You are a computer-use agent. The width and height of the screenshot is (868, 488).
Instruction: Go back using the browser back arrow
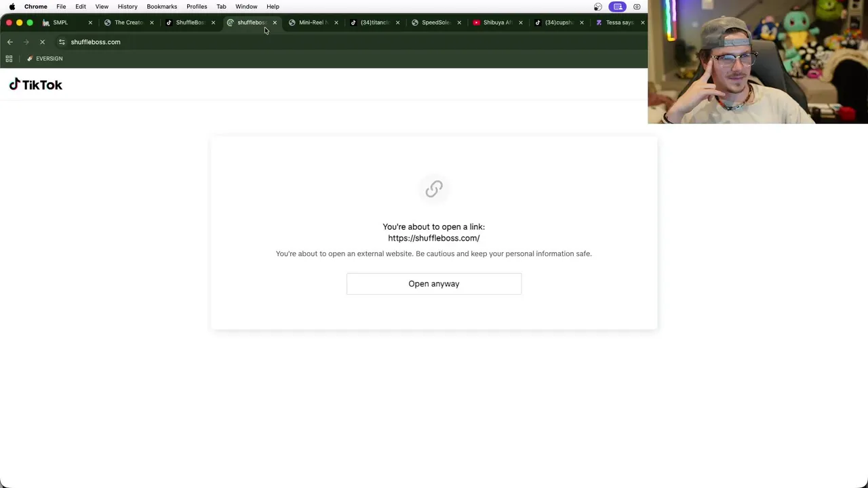click(10, 42)
